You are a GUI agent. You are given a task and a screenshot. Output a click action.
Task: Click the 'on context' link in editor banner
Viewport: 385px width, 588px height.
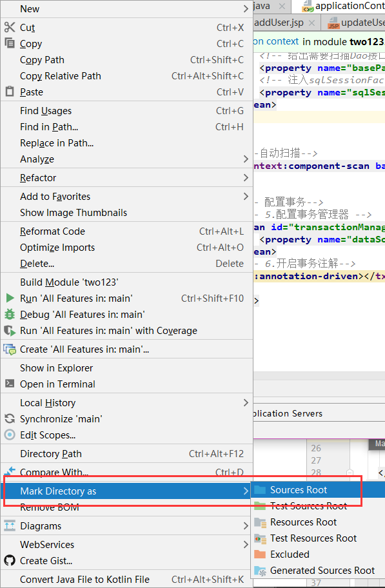[276, 41]
